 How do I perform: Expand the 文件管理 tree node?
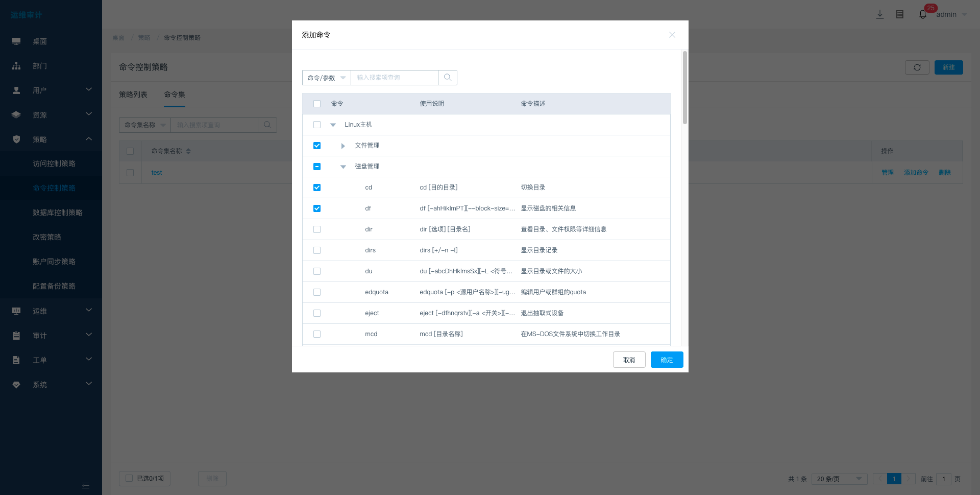(343, 146)
